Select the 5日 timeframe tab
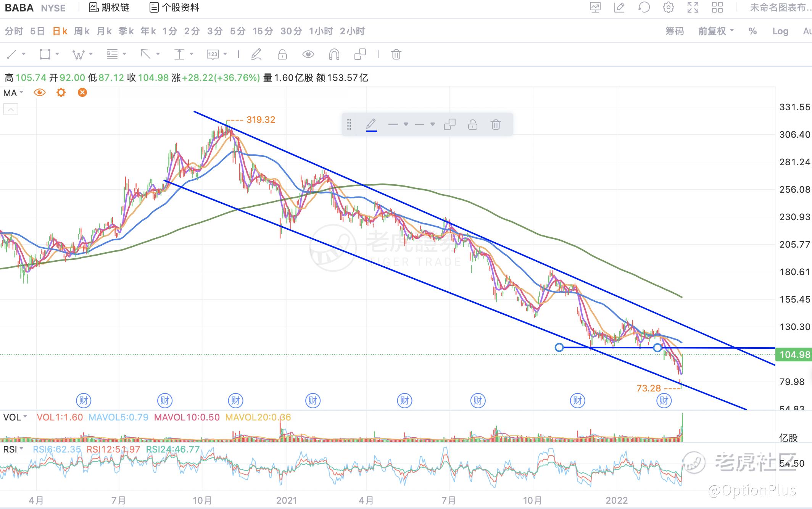This screenshot has width=812, height=509. [37, 31]
